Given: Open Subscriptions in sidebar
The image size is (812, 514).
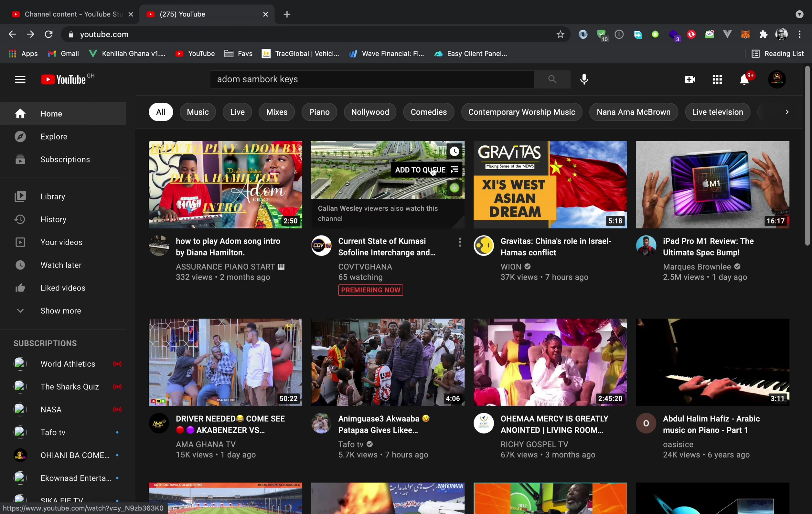Looking at the screenshot, I should [63, 159].
